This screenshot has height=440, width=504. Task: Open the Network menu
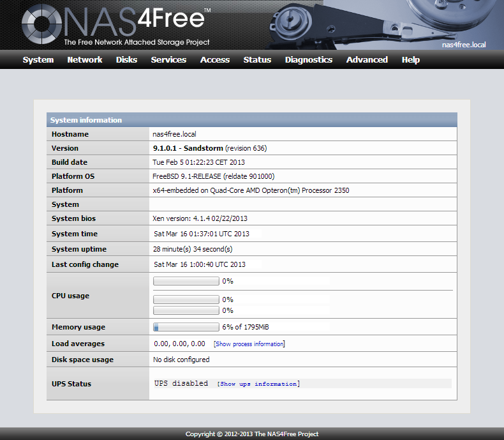coord(85,60)
